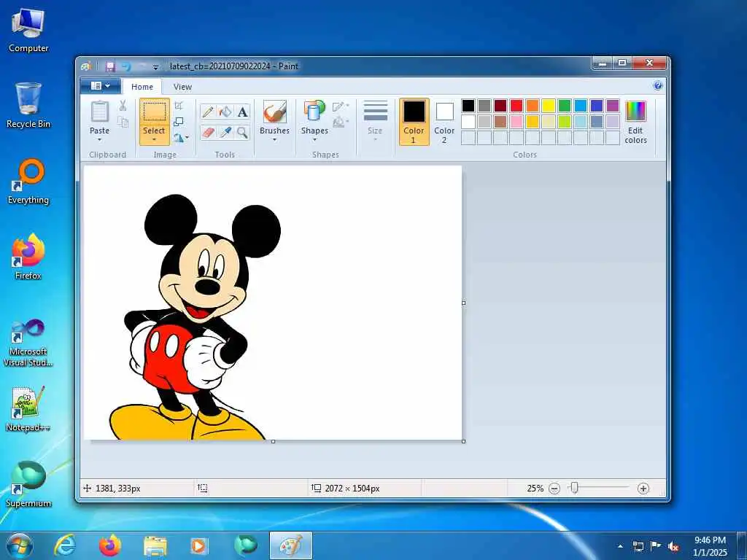747x560 pixels.
Task: Select the Fill with color bucket tool
Action: pyautogui.click(x=225, y=112)
